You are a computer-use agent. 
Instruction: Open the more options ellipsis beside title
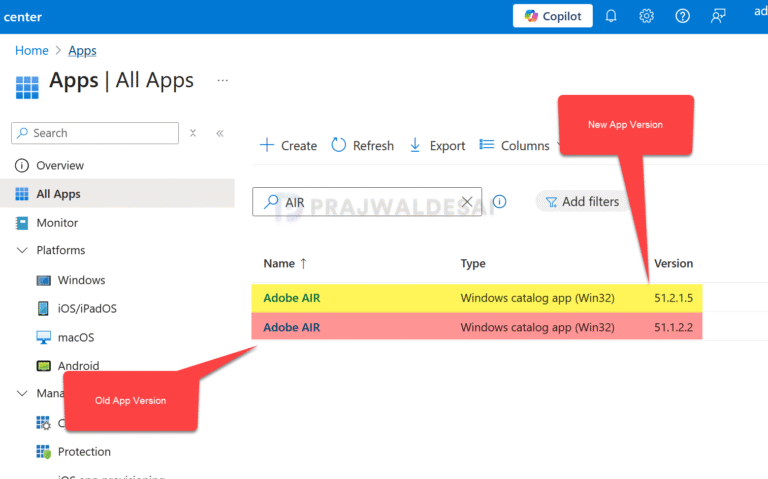pyautogui.click(x=223, y=80)
